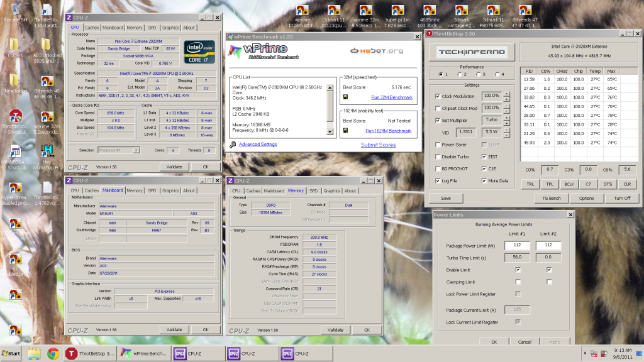Click Submit Scores in wPrime
This screenshot has width=644, height=362.
click(378, 145)
